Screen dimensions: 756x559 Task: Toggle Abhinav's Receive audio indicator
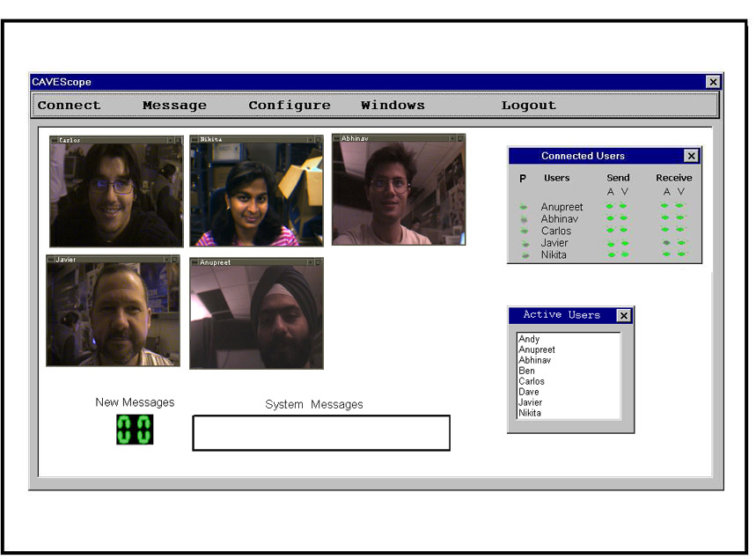point(665,217)
